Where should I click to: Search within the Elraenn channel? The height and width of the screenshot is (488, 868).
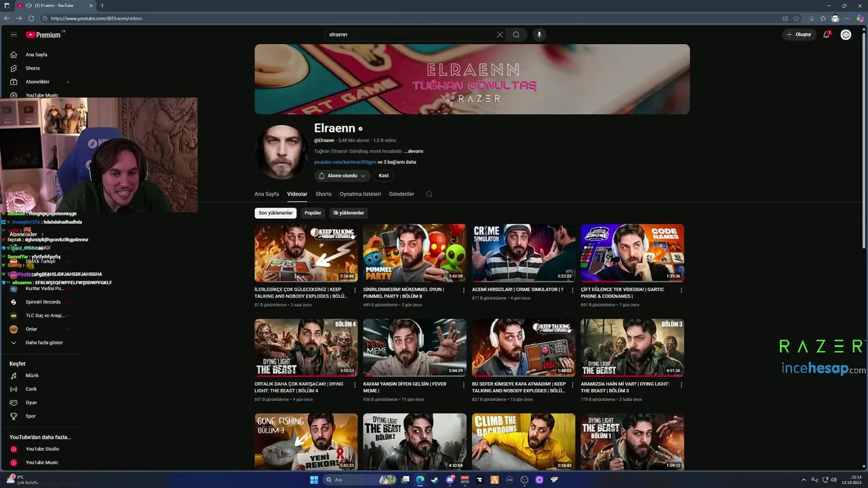tap(429, 194)
